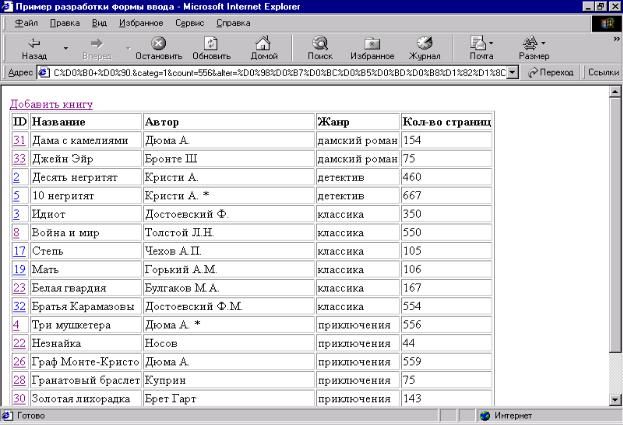Open the Сервис menu
This screenshot has height=425, width=623.
[190, 23]
